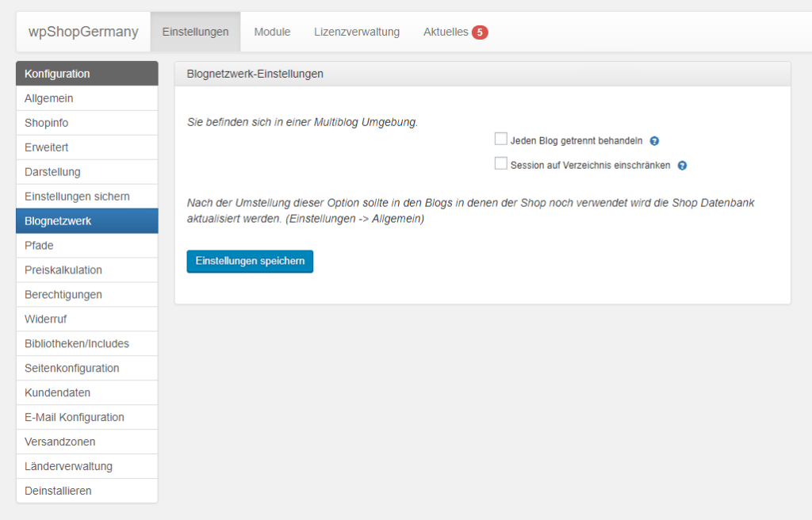This screenshot has width=812, height=520.
Task: Select Shopinfo in the configuration menu
Action: click(87, 123)
